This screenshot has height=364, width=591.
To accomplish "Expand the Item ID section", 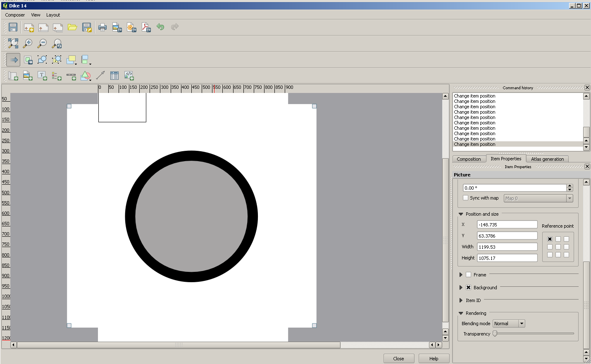I will (461, 300).
